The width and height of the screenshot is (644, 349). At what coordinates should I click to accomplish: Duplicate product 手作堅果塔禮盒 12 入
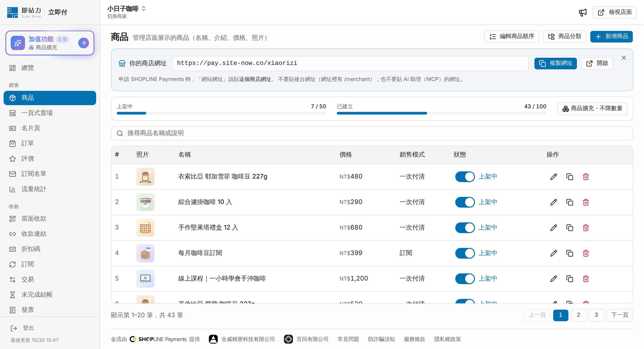[x=570, y=228]
